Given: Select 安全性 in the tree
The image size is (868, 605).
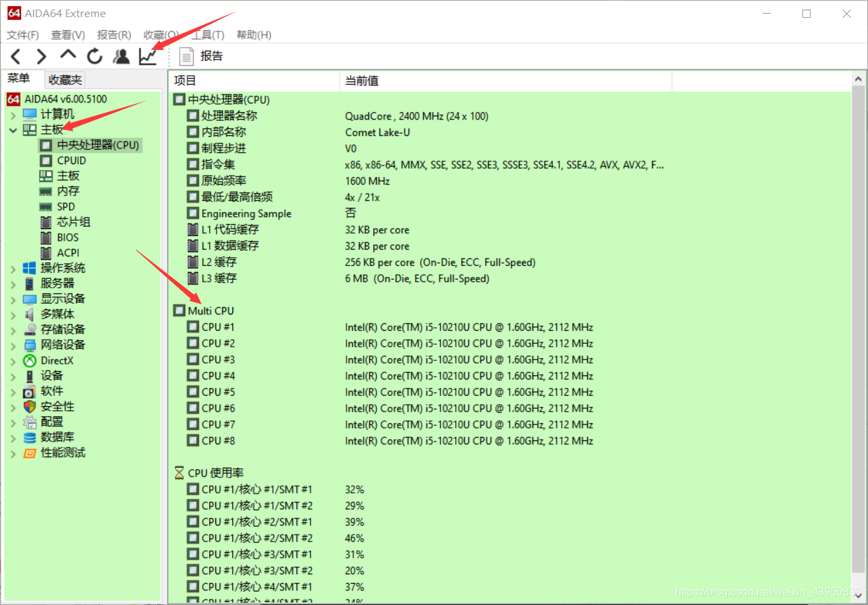Looking at the screenshot, I should (57, 406).
